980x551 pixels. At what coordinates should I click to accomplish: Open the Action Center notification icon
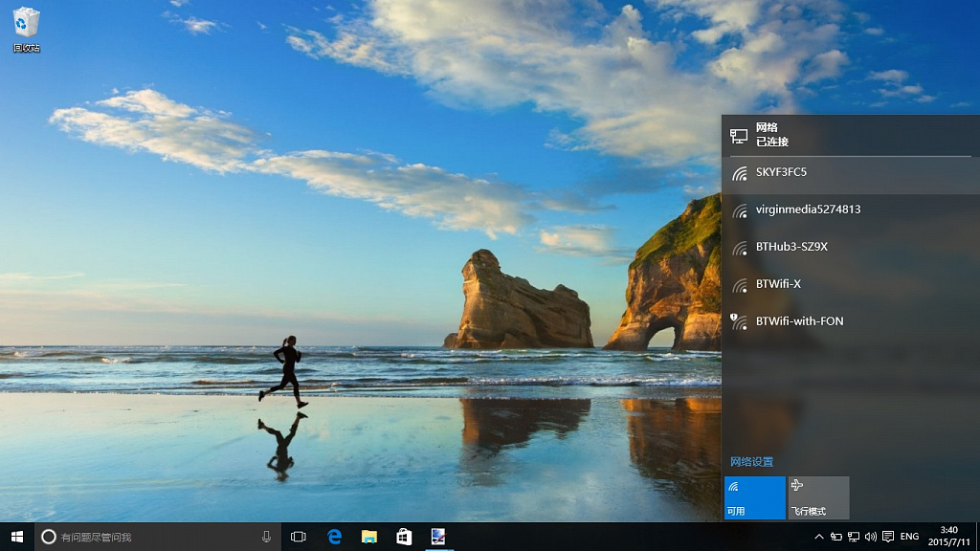click(888, 537)
